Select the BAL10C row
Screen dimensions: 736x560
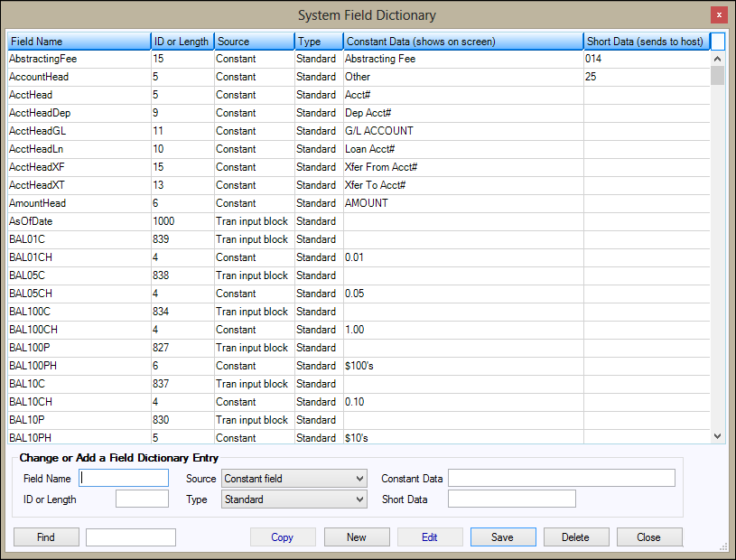point(359,384)
